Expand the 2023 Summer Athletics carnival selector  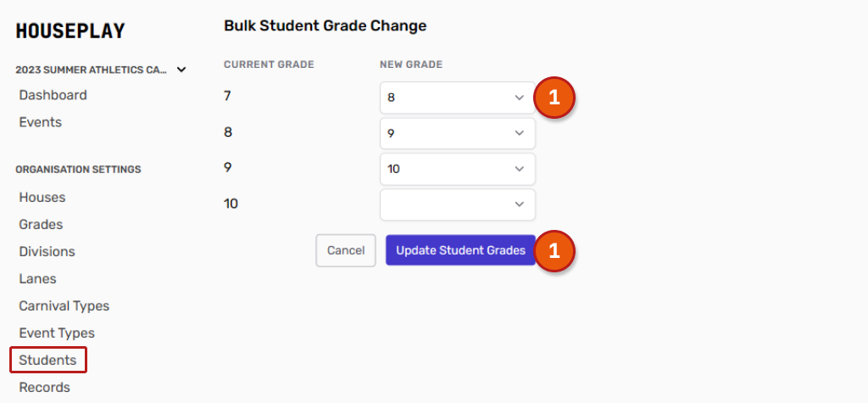(x=101, y=70)
